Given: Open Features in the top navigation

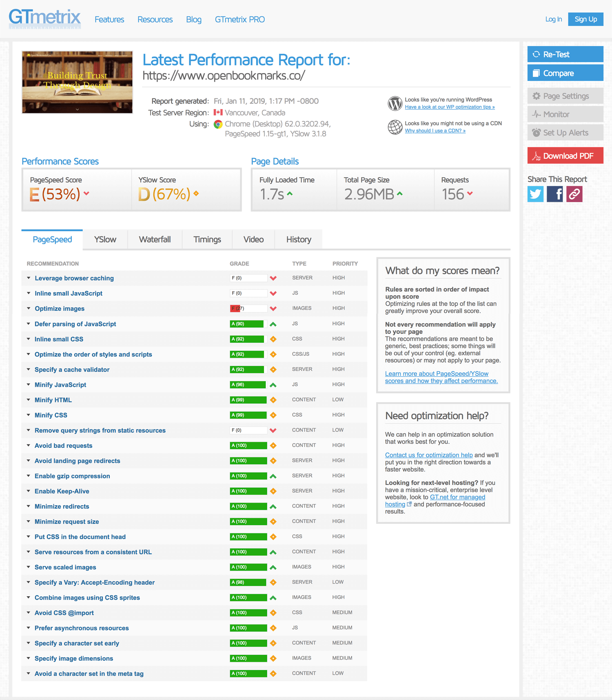Looking at the screenshot, I should [x=109, y=20].
